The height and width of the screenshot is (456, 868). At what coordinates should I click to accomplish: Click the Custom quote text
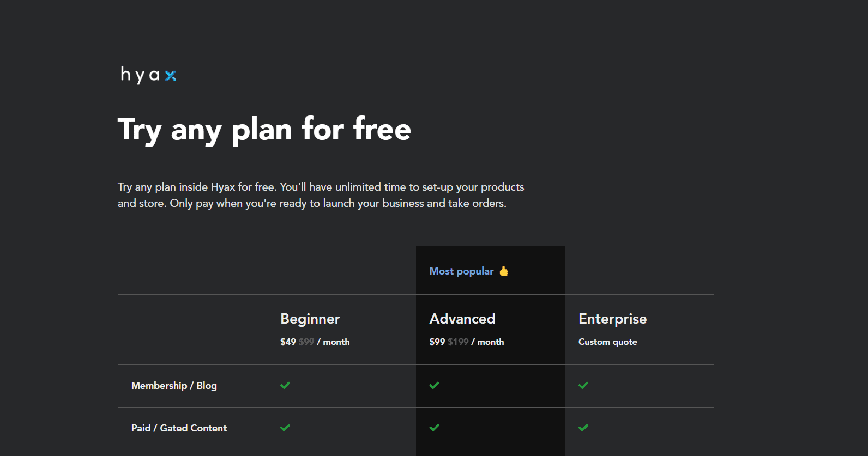click(608, 342)
